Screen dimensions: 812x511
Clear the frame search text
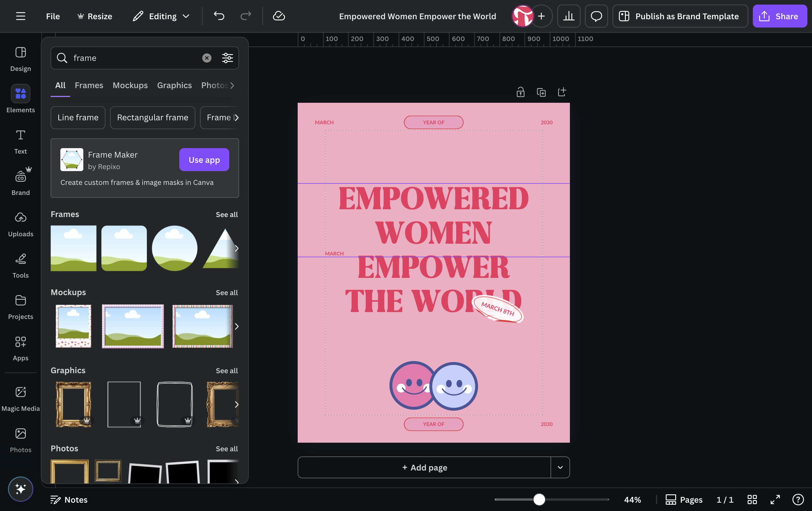tap(207, 58)
